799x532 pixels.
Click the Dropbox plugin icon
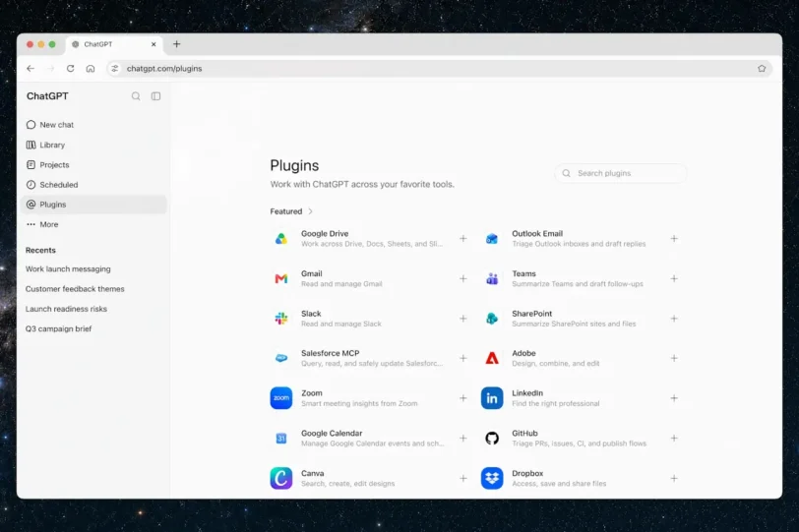[492, 478]
